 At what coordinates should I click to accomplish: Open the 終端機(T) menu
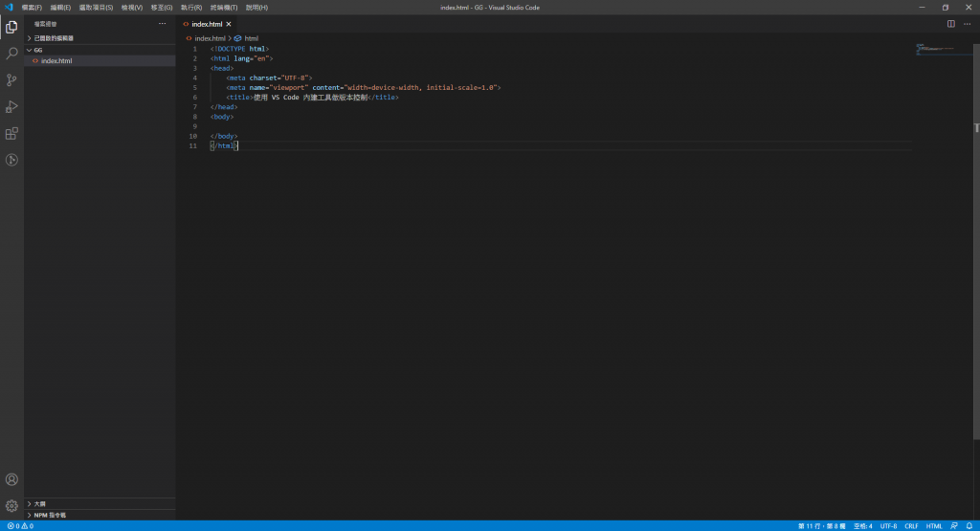click(224, 8)
